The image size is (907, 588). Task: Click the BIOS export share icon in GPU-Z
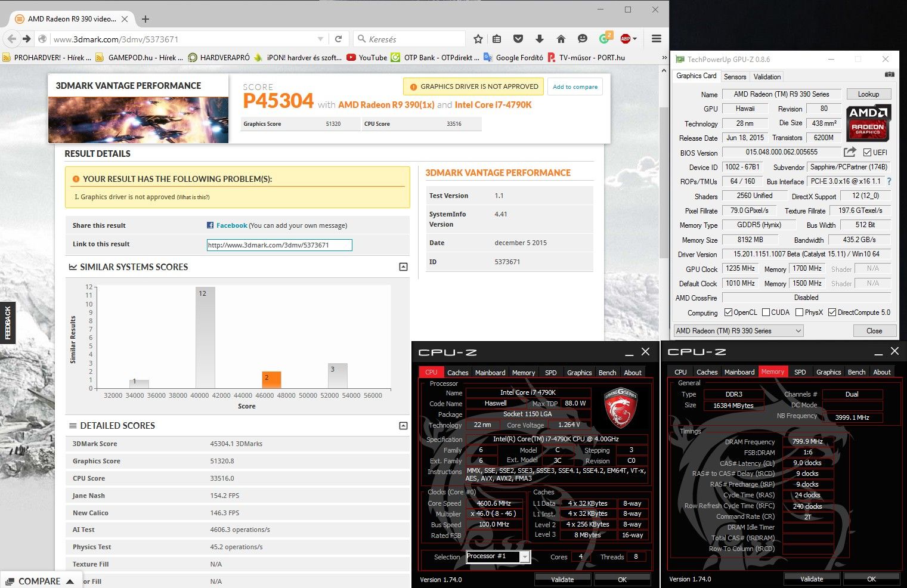[850, 152]
